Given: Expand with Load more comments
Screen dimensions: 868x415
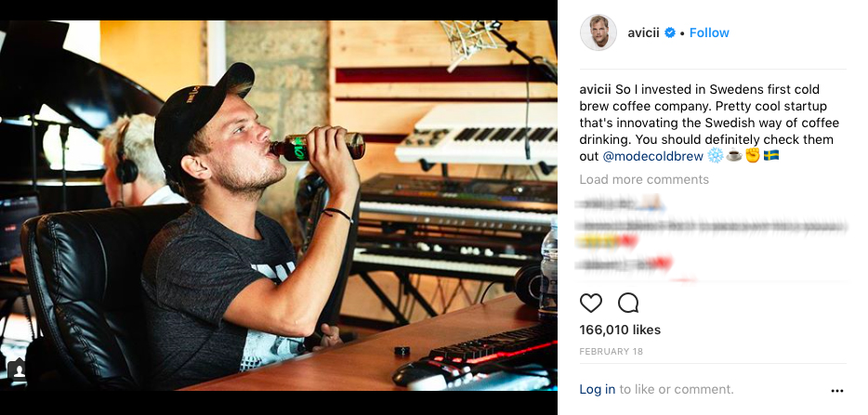Looking at the screenshot, I should [643, 179].
